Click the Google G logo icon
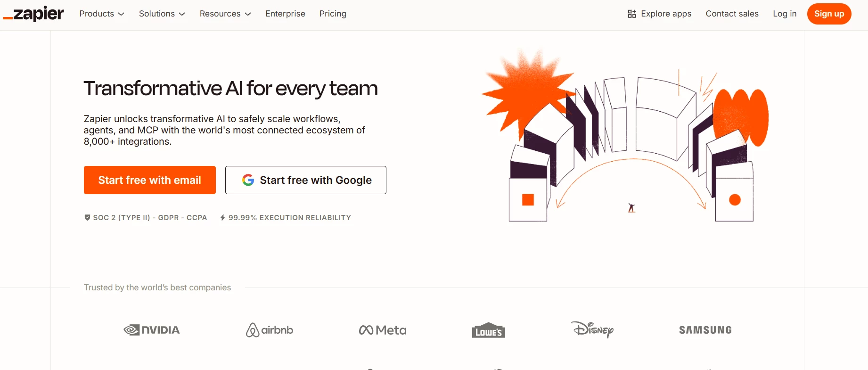Viewport: 868px width, 370px height. pos(248,180)
